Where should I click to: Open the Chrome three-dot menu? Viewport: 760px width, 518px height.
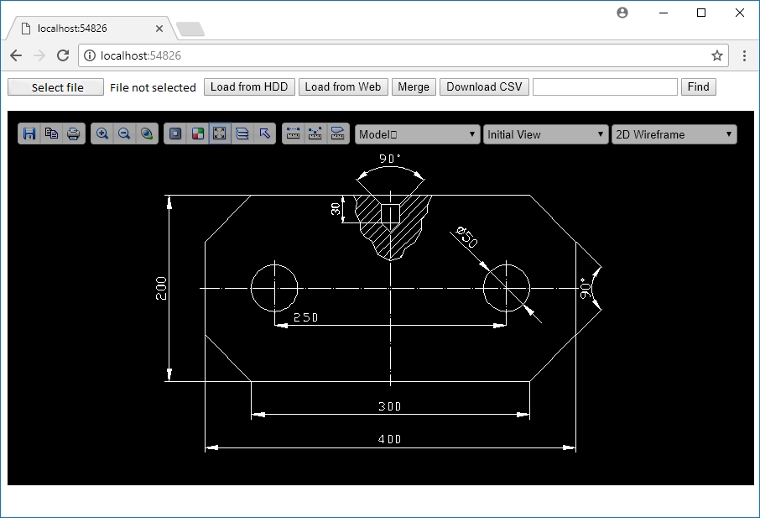coord(745,56)
